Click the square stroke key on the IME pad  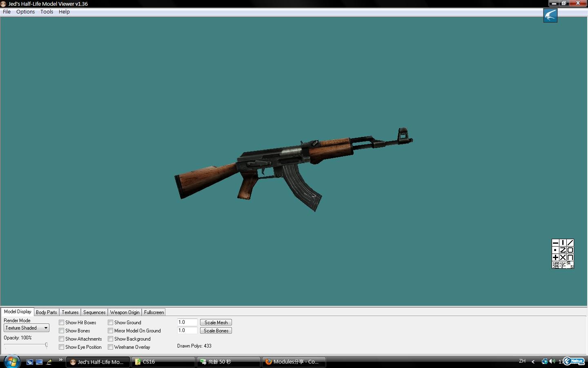click(570, 250)
